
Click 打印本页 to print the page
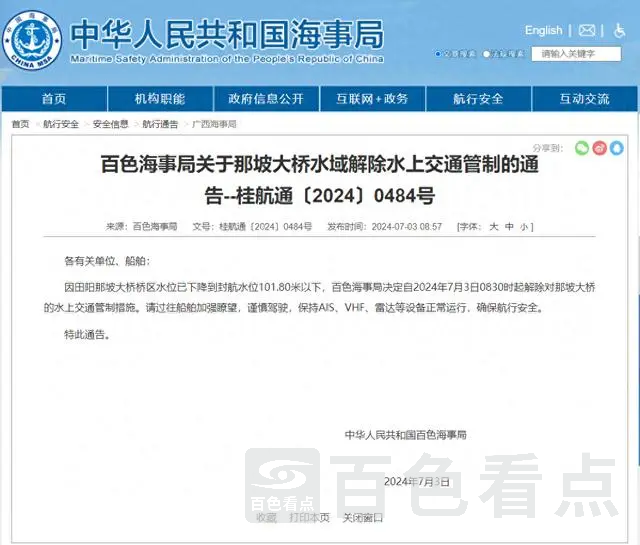309,518
